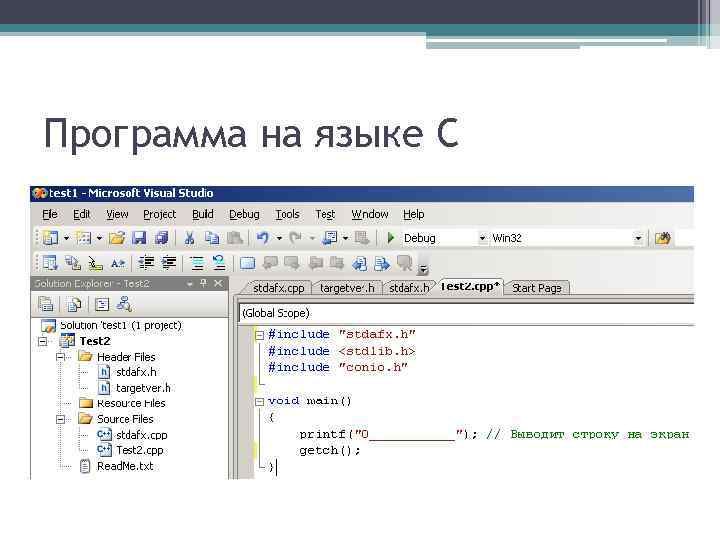Open the Window menu
Viewport: 720px width, 540px height.
click(370, 214)
